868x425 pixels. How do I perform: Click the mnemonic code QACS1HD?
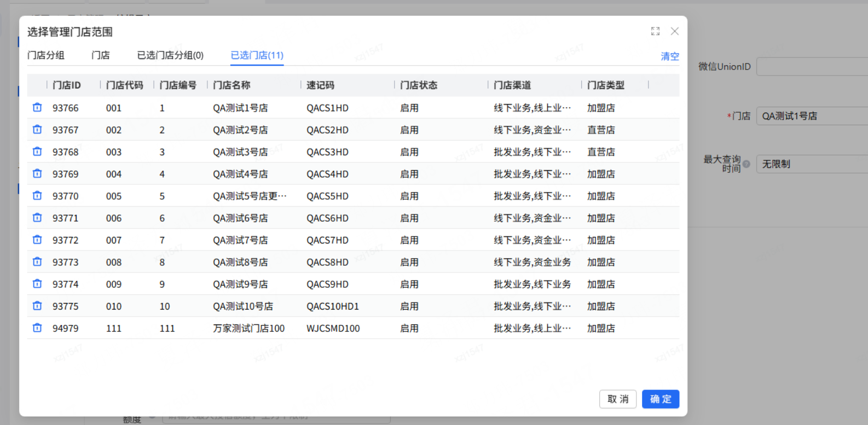coord(327,108)
